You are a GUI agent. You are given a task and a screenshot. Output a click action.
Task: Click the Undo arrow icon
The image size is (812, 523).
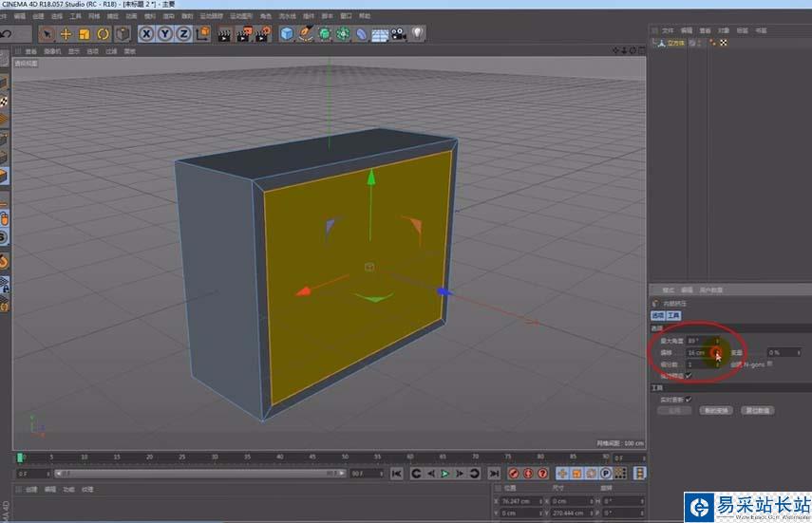(x=7, y=34)
